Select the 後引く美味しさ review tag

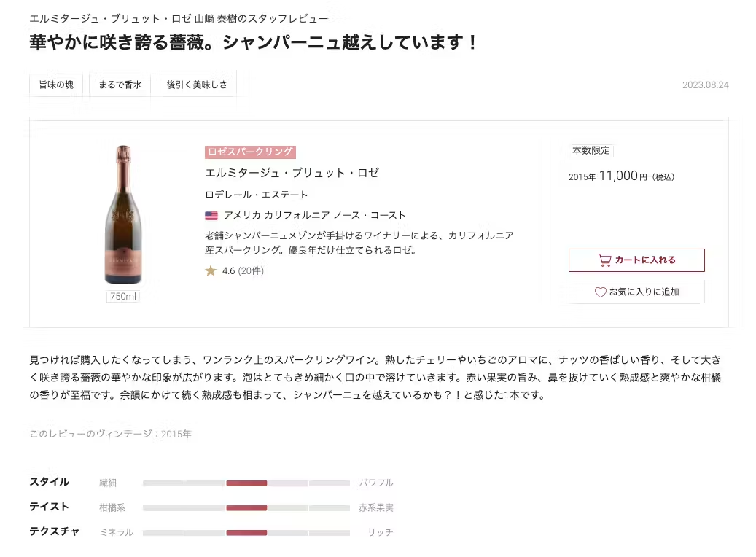pos(196,85)
